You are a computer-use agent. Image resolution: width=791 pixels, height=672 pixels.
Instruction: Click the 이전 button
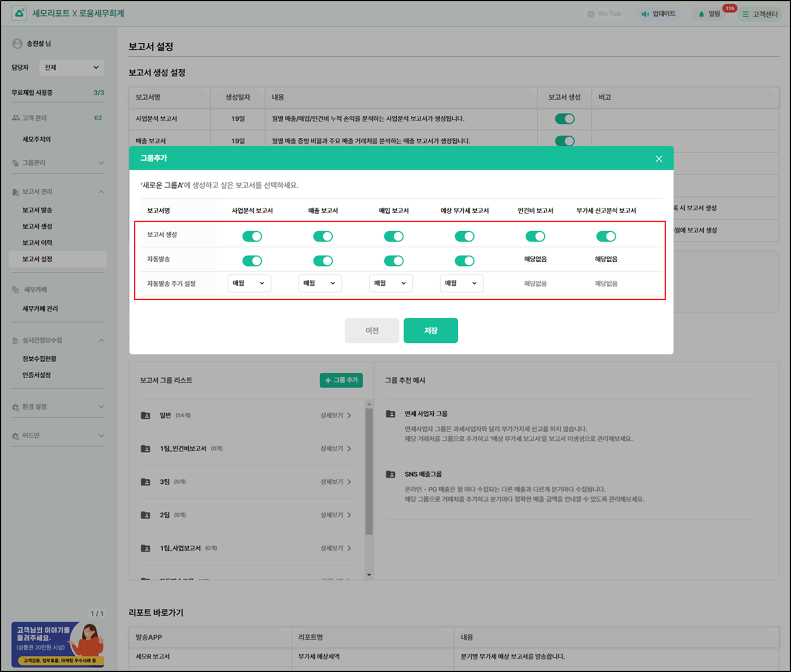[372, 330]
